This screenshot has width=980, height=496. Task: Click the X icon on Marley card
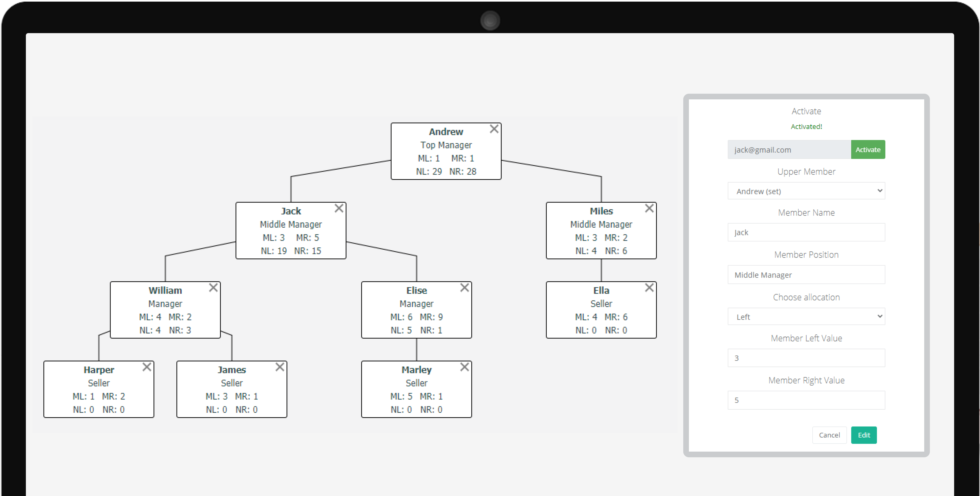tap(464, 367)
